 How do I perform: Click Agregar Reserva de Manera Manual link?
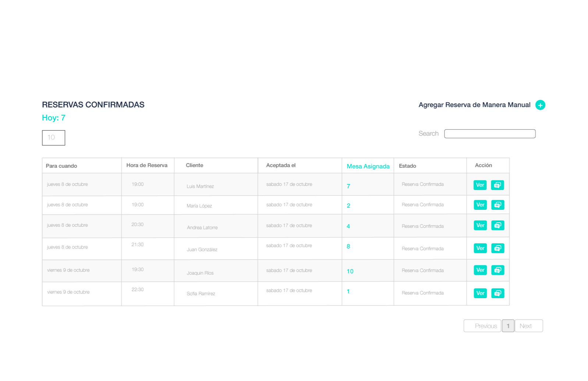point(474,105)
